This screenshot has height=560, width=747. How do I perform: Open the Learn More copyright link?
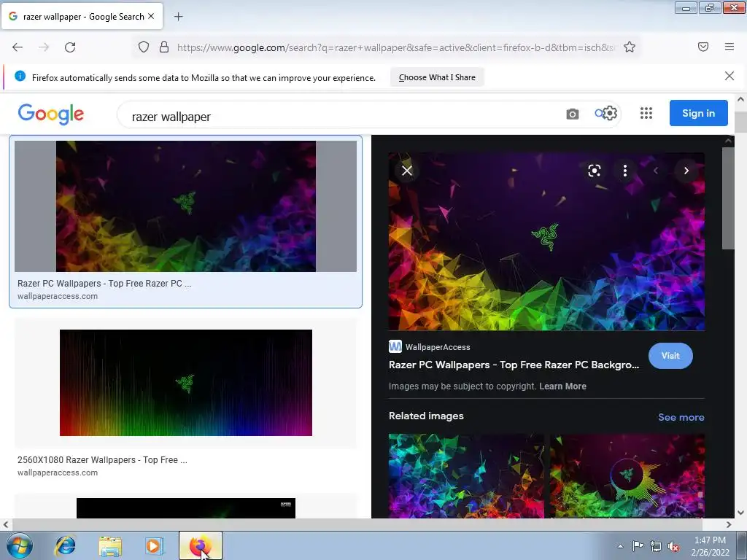pos(562,386)
